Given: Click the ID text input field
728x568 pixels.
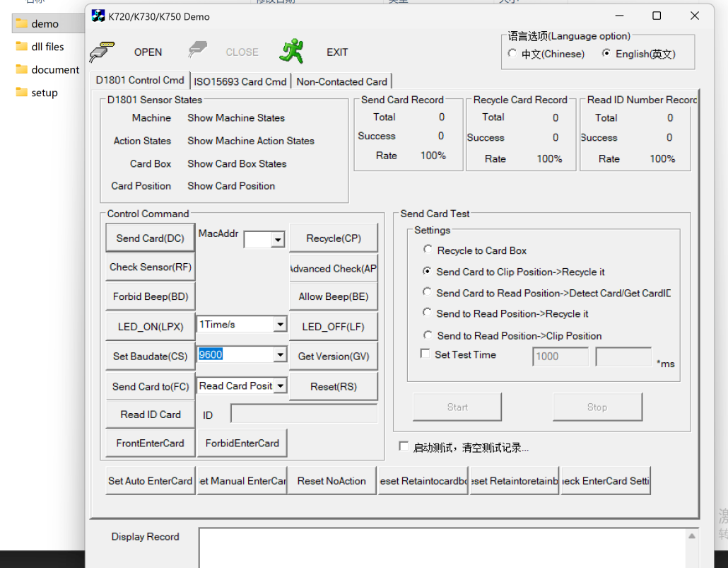Looking at the screenshot, I should (x=304, y=414).
